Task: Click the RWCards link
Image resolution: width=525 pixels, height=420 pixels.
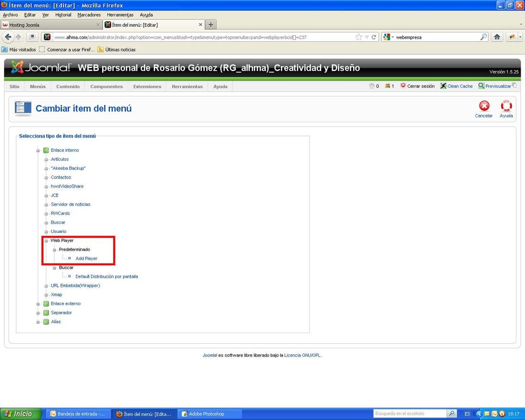Action: tap(60, 213)
